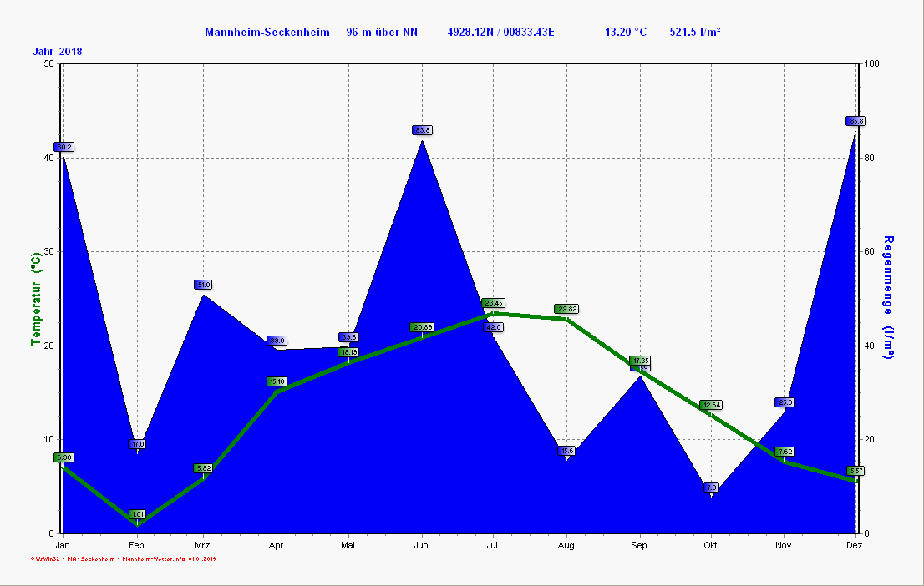This screenshot has height=586, width=924.
Task: Click the 521.5 l/m² total rainfall text
Action: [x=695, y=32]
